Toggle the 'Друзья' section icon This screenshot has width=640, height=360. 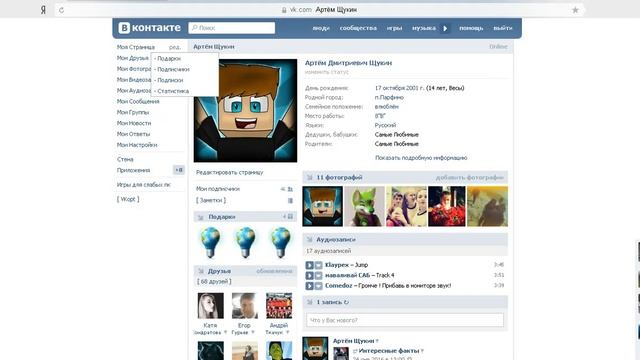(x=200, y=271)
